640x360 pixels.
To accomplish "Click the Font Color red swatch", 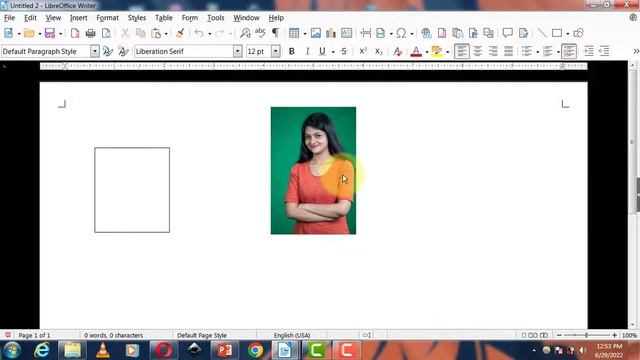I will (416, 51).
